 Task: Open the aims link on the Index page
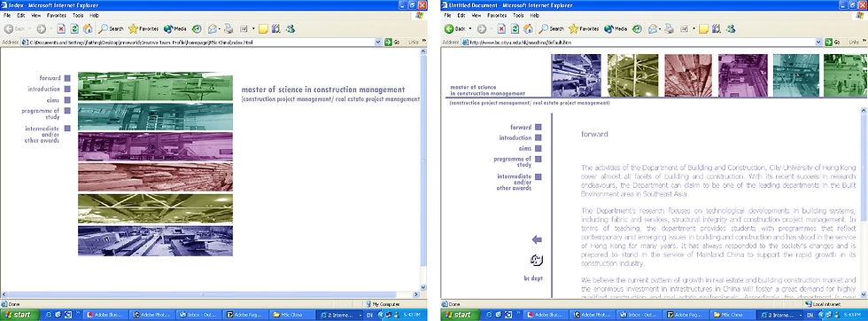point(53,100)
